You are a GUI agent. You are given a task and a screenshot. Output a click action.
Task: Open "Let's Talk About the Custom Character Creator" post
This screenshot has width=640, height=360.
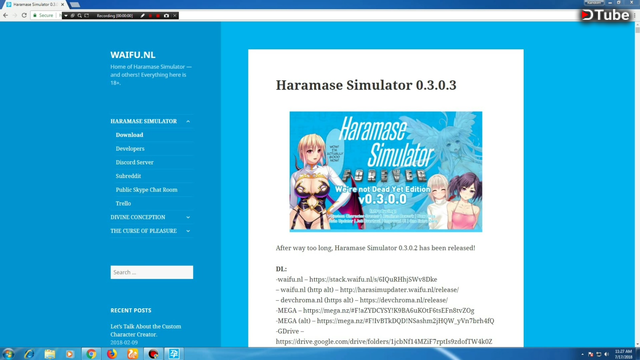pos(146,330)
